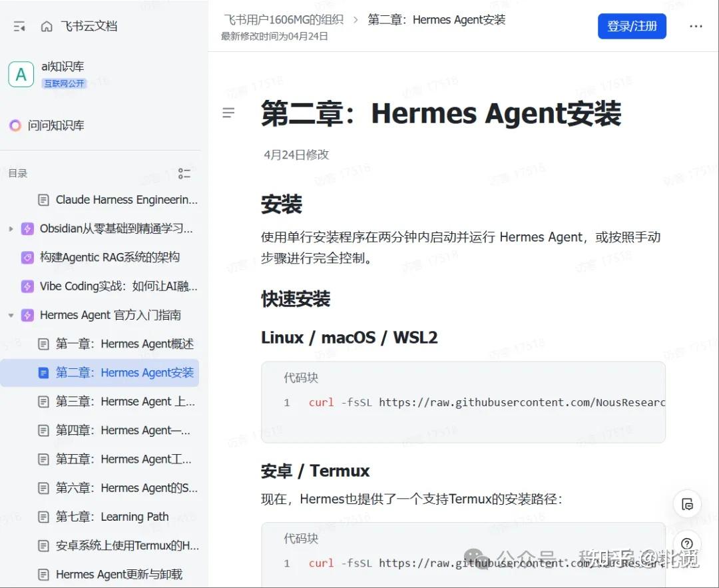The image size is (719, 588).
Task: Open Hermes Agent 官方入门指南 entry
Action: [x=111, y=315]
